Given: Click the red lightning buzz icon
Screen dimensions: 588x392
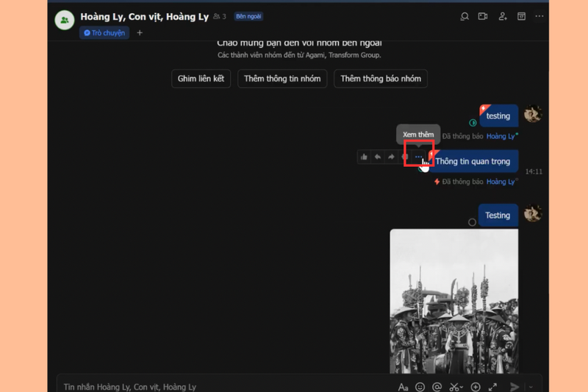Looking at the screenshot, I should click(x=437, y=182).
